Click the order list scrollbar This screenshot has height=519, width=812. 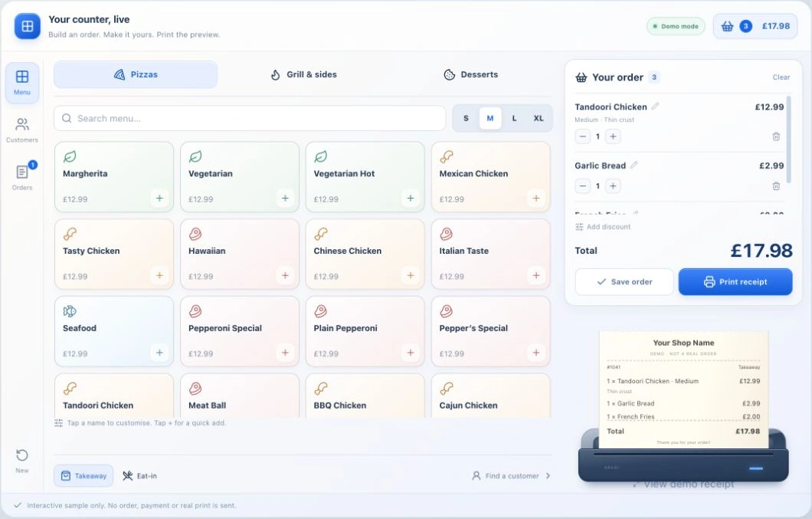[789, 140]
